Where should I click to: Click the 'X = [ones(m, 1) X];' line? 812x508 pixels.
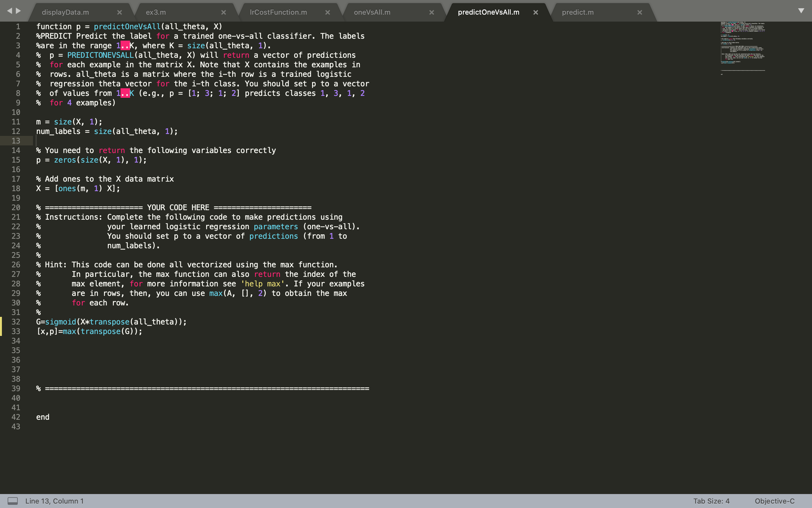point(78,189)
